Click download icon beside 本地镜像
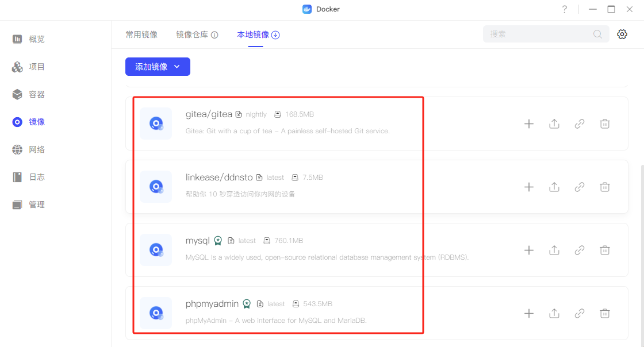644x347 pixels. (275, 35)
